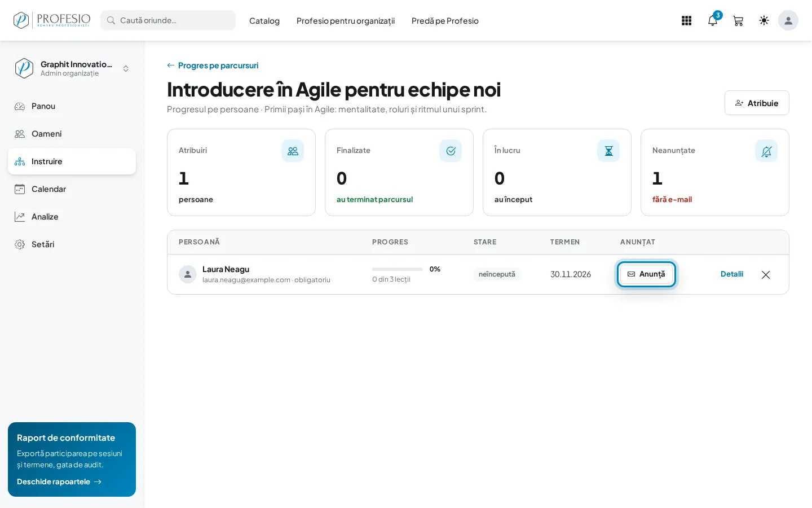Screen dimensions: 812x508
Task: Click Laura Neagu's avatar icon
Action: click(x=188, y=274)
